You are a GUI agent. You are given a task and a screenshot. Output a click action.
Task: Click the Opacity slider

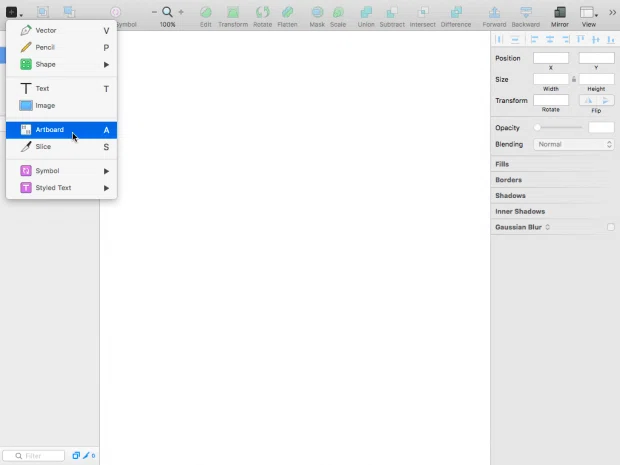coord(558,127)
